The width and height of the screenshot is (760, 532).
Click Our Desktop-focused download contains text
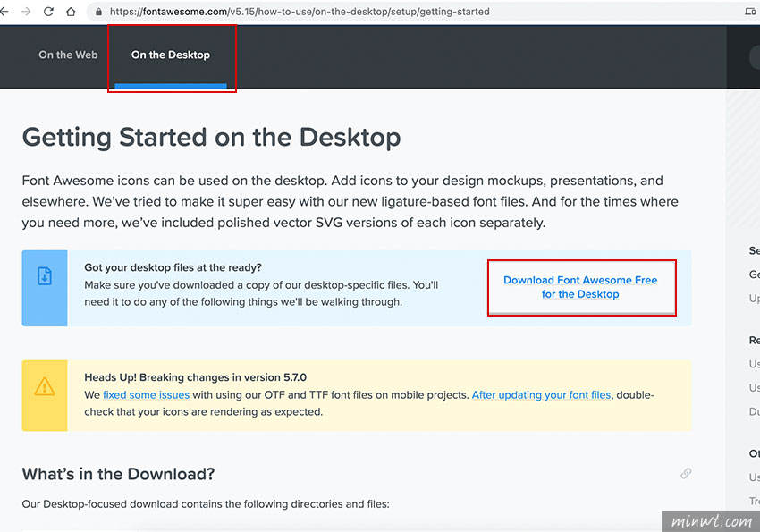pyautogui.click(x=206, y=504)
